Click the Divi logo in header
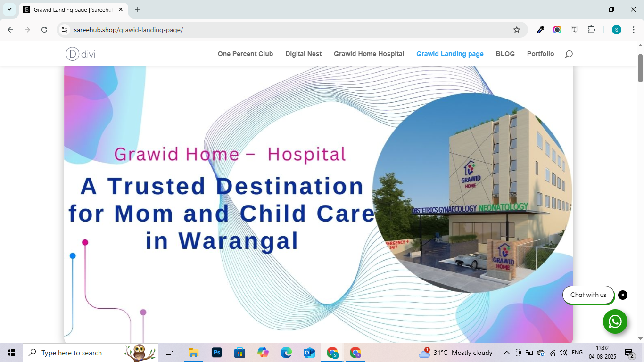The height and width of the screenshot is (362, 644). pos(81,54)
